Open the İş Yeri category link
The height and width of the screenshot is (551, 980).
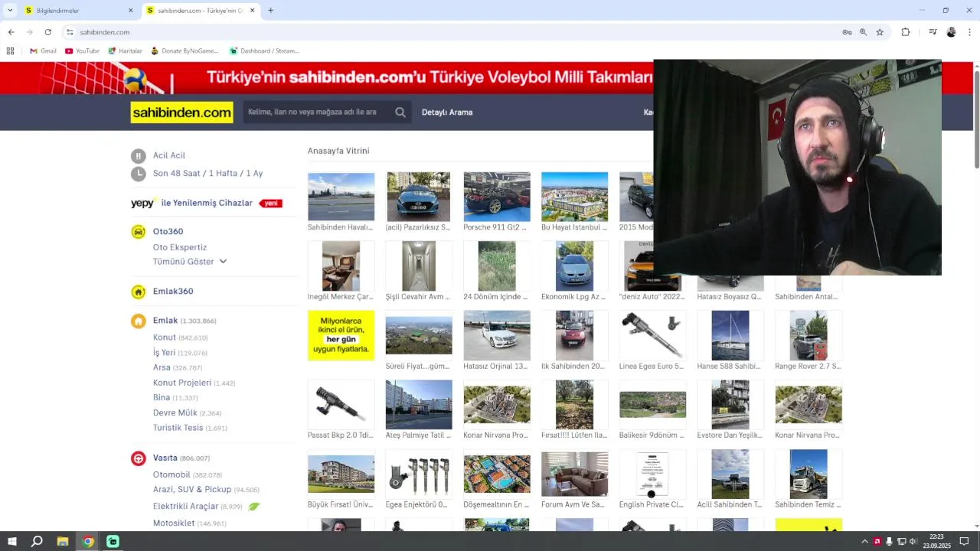[164, 353]
